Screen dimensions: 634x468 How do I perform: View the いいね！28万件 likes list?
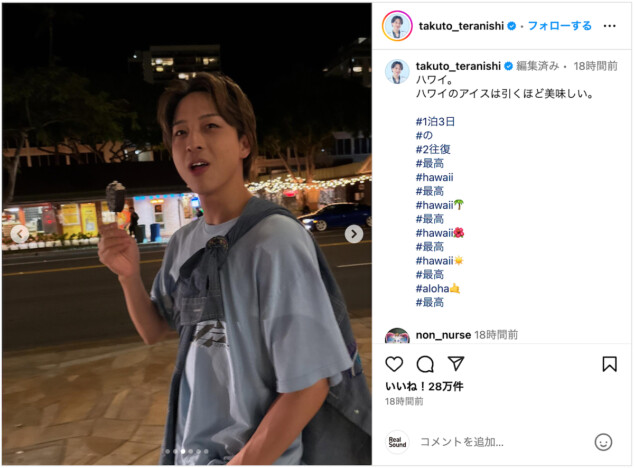(424, 386)
